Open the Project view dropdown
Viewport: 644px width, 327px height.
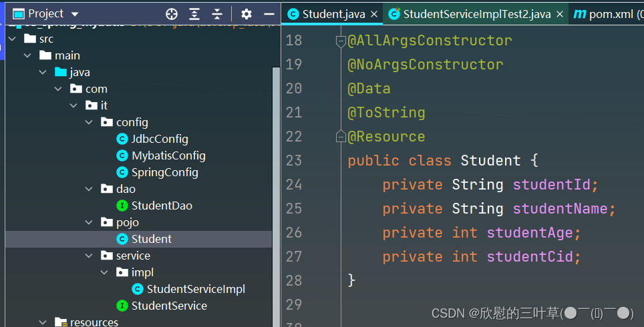click(74, 14)
